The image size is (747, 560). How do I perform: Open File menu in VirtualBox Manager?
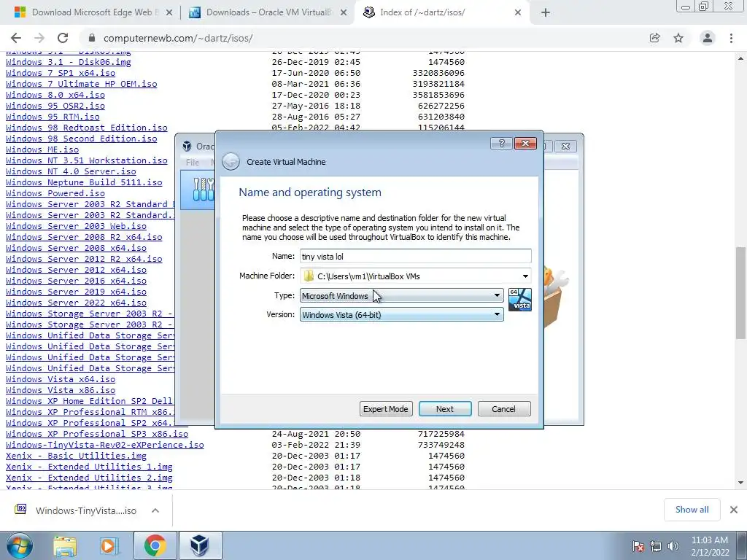coord(193,163)
